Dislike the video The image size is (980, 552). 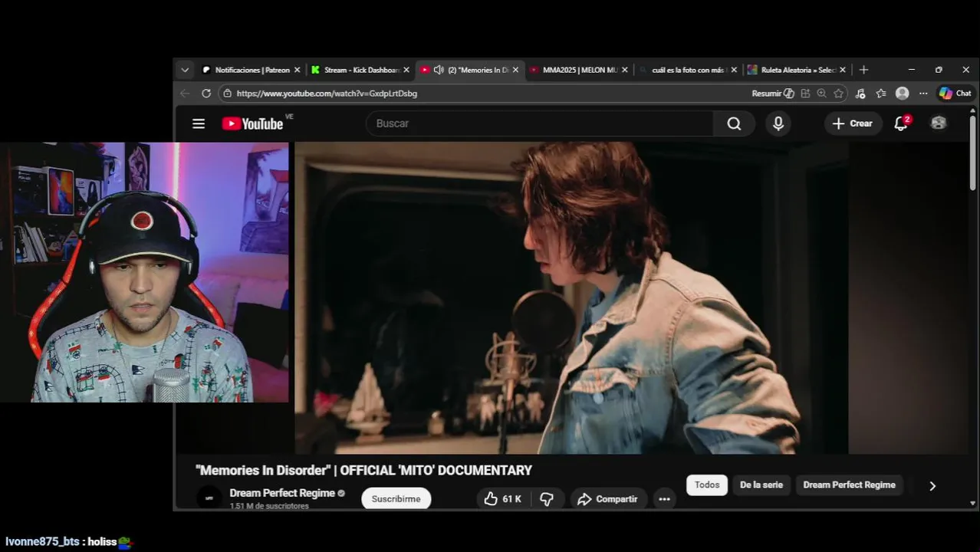point(547,499)
